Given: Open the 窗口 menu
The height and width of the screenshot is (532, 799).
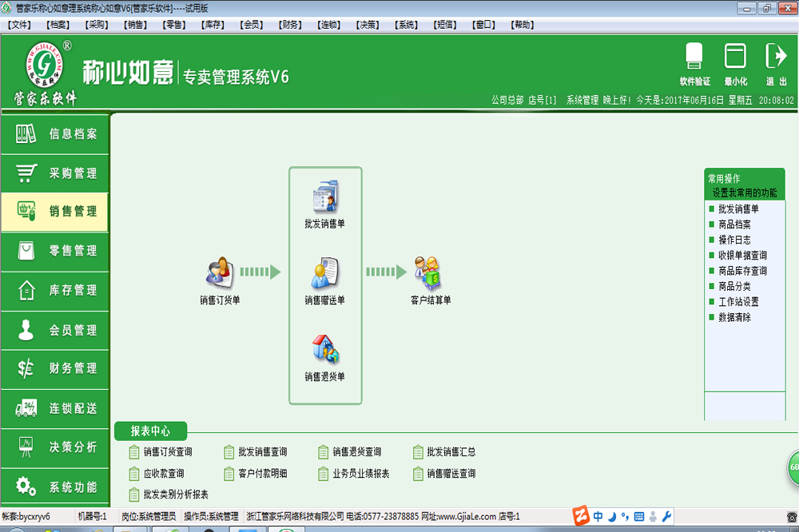Looking at the screenshot, I should (484, 25).
